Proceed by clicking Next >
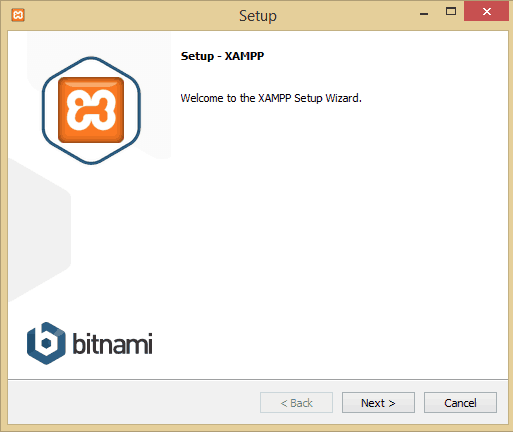 click(378, 403)
